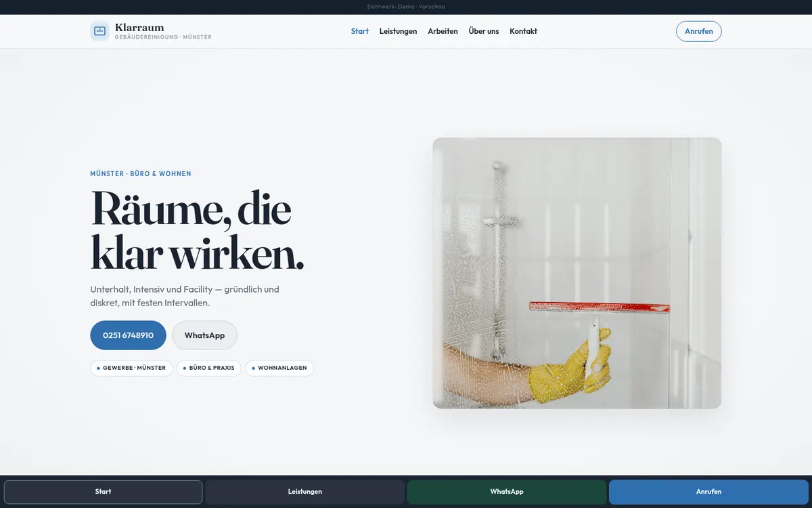The image size is (812, 508).
Task: Click the Anrufen button in header
Action: (698, 31)
